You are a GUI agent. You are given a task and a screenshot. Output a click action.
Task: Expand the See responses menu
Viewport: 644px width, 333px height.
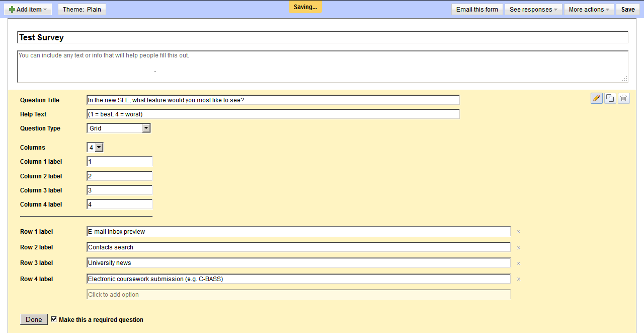click(534, 10)
